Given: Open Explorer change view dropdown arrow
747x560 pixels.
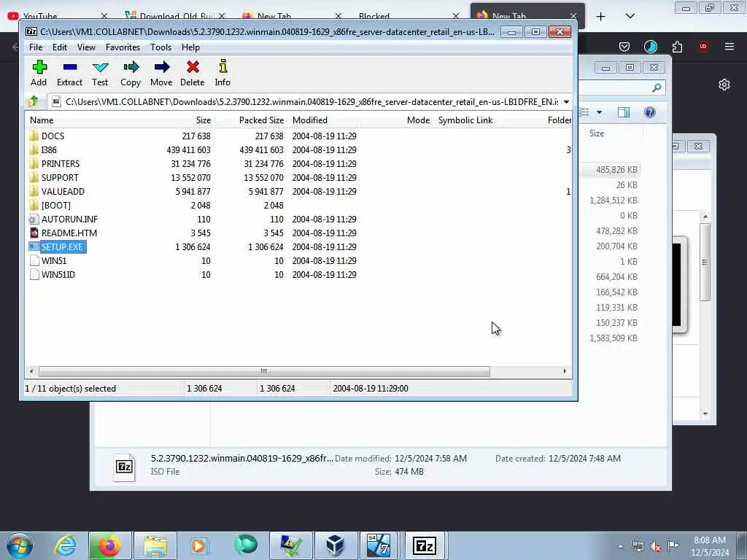Looking at the screenshot, I should click(600, 112).
